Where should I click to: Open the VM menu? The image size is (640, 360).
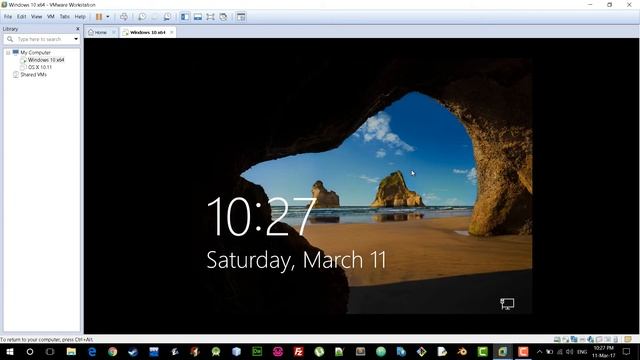[51, 17]
